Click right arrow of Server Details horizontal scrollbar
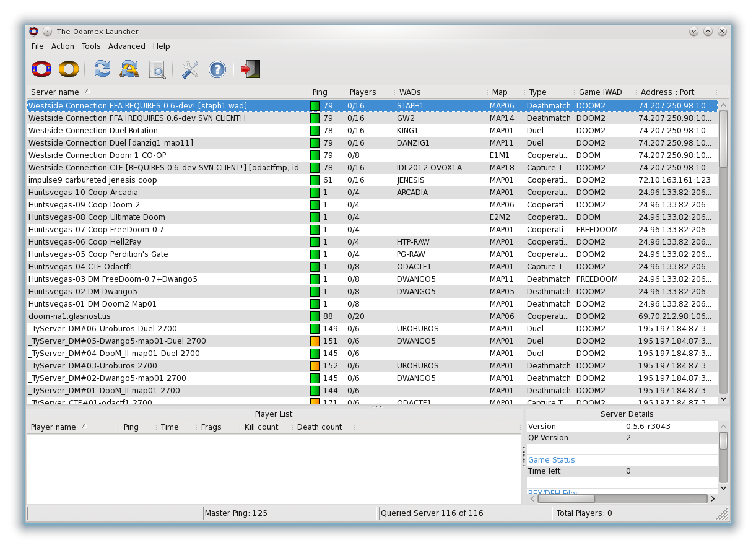The image size is (756, 548). tap(713, 498)
